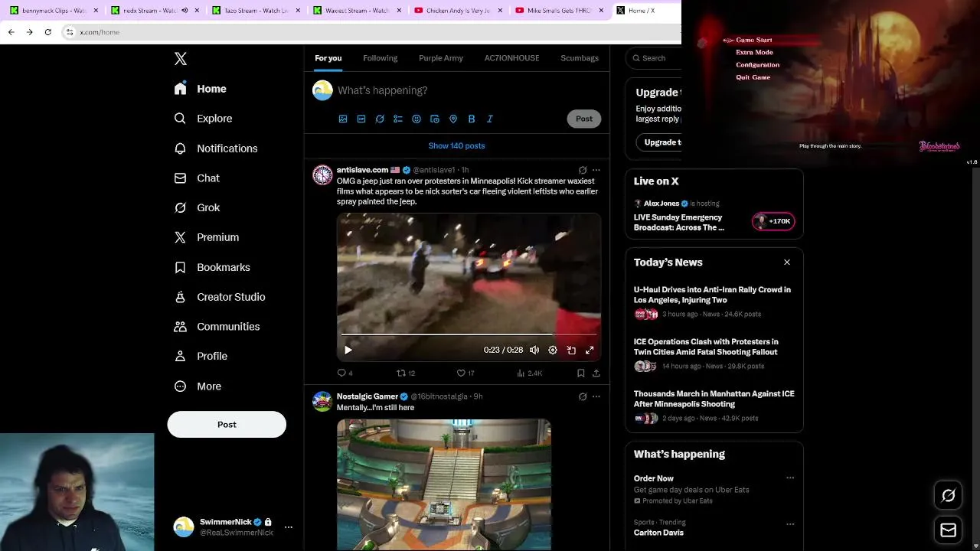Seek on the video progress bar

click(469, 334)
